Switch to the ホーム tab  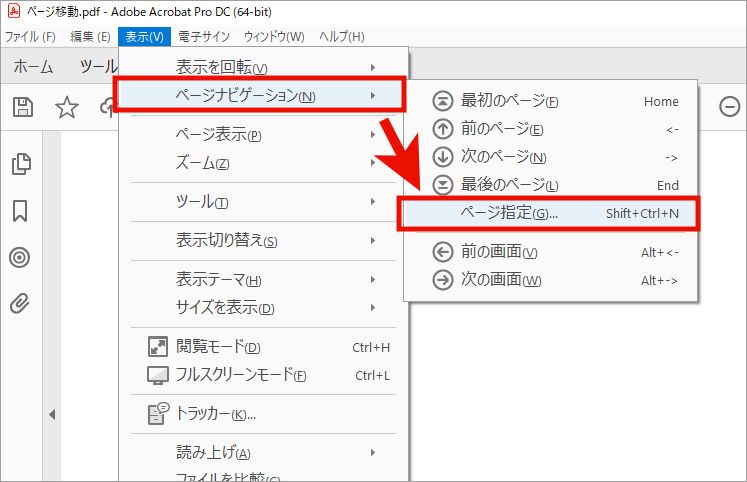click(x=33, y=67)
